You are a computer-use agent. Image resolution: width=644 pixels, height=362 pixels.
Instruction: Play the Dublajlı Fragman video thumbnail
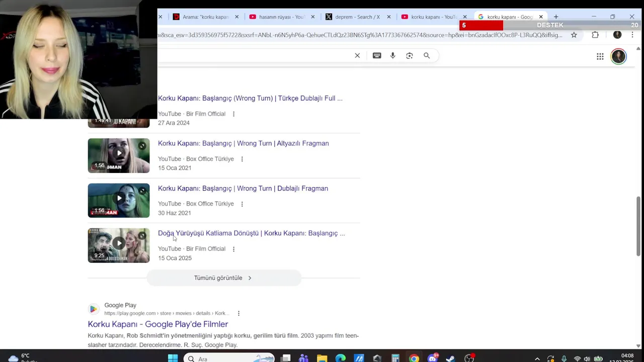[119, 200]
